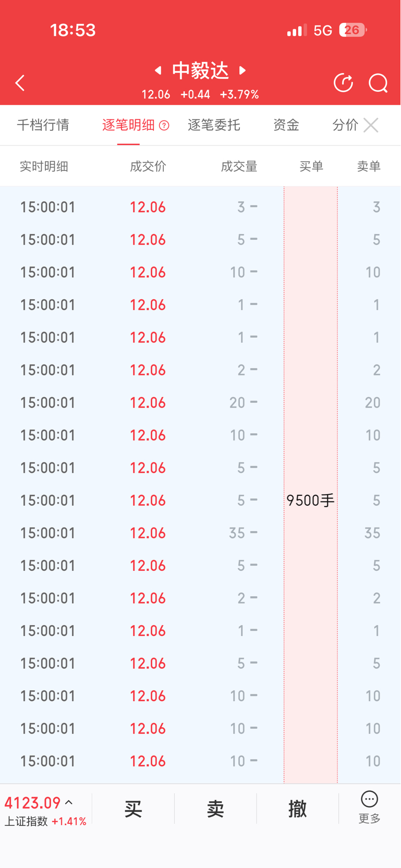Image resolution: width=401 pixels, height=868 pixels.
Task: Tap the 成交量 column header
Action: pos(239,166)
